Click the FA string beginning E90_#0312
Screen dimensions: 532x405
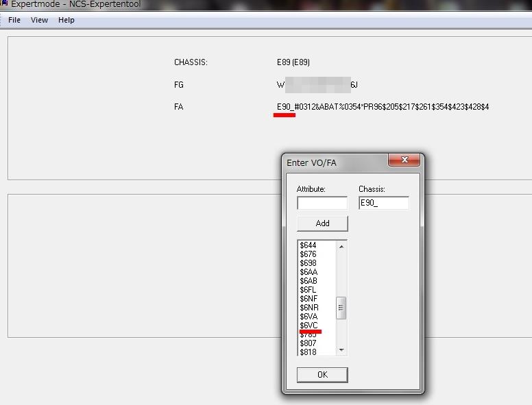click(383, 107)
